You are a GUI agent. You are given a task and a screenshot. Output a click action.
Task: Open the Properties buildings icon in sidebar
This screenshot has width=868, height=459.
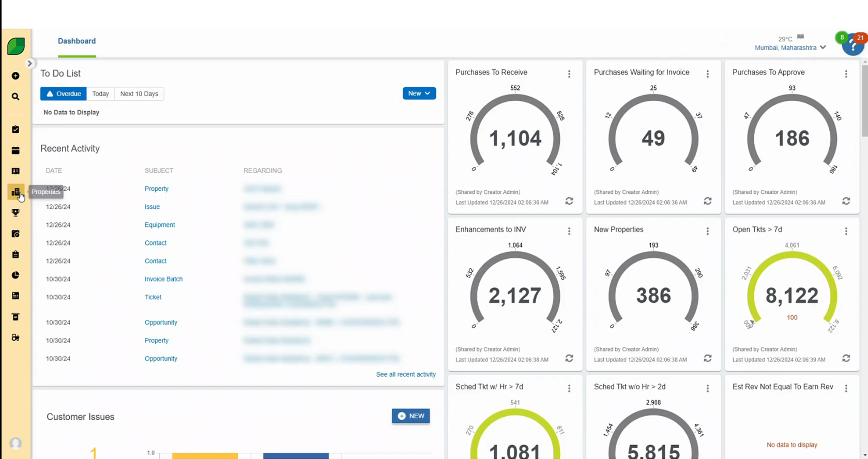click(16, 192)
